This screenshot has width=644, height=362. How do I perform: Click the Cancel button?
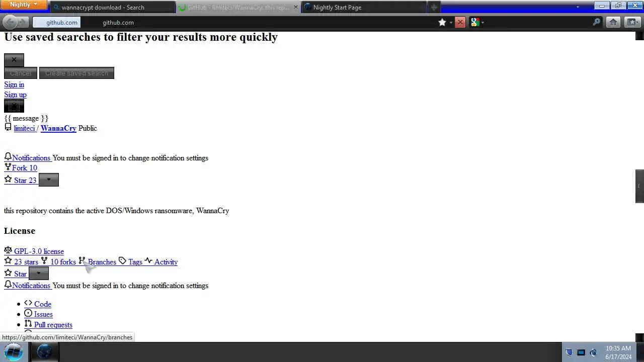(x=21, y=73)
